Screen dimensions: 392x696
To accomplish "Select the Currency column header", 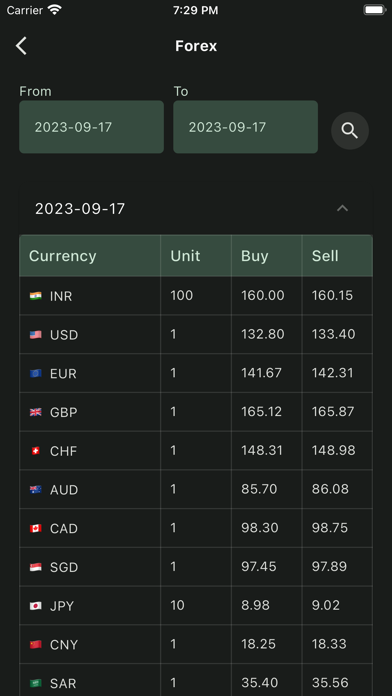I will [x=63, y=256].
